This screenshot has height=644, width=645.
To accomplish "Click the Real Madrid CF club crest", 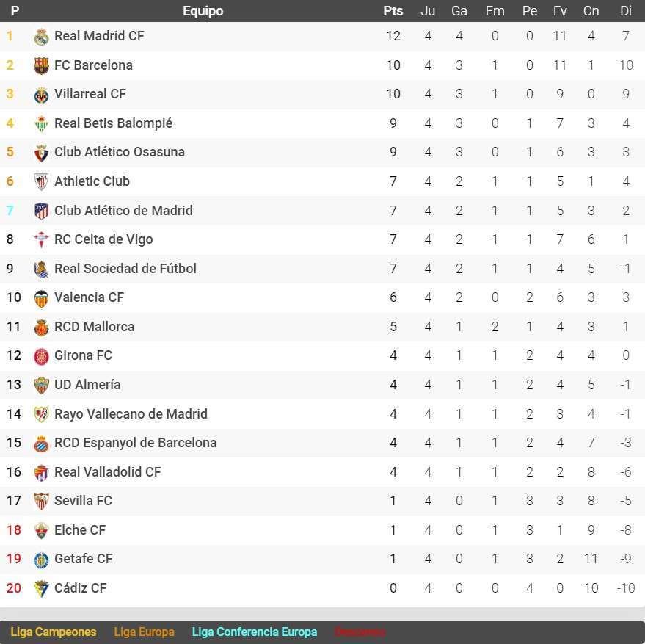I will coord(41,35).
